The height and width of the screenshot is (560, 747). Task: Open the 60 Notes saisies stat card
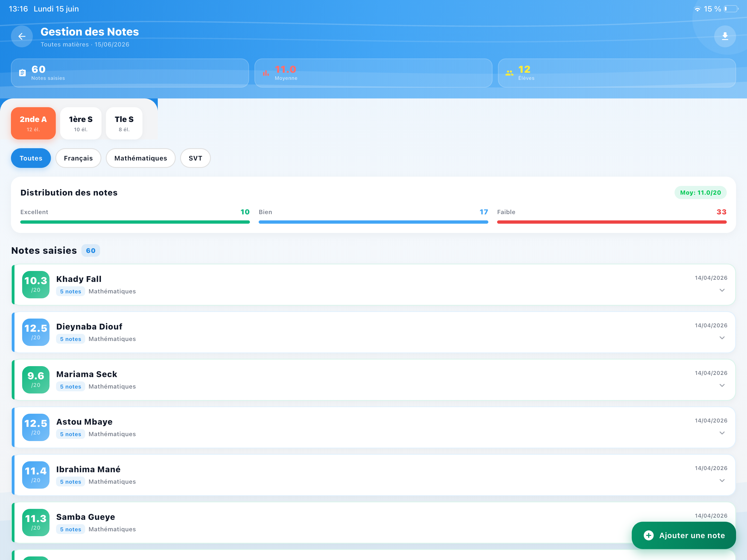(x=130, y=73)
